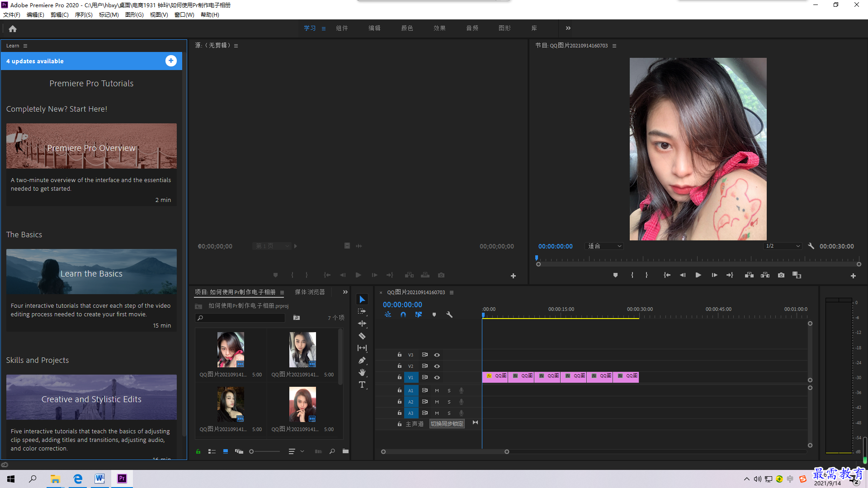Open Program monitor settings wrench
This screenshot has width=868, height=488.
tap(811, 246)
